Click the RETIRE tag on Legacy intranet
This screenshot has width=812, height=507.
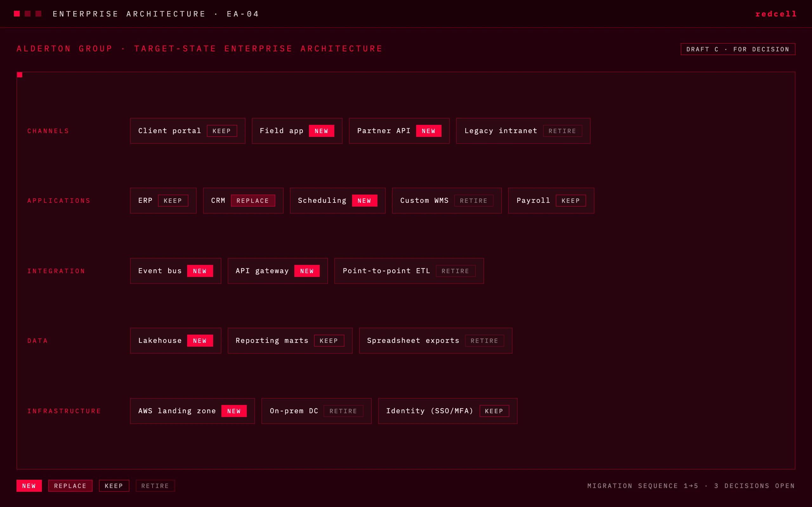(562, 131)
